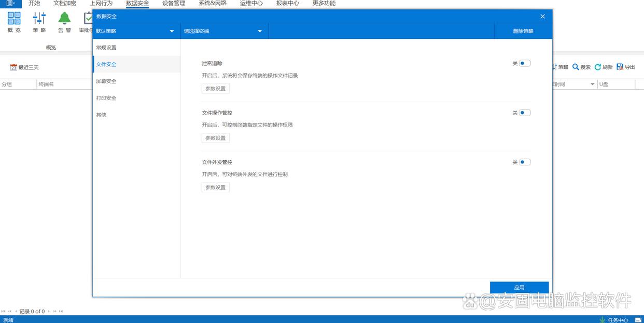The image size is (644, 323).
Task: Click the 应用 apply button
Action: [x=519, y=288]
